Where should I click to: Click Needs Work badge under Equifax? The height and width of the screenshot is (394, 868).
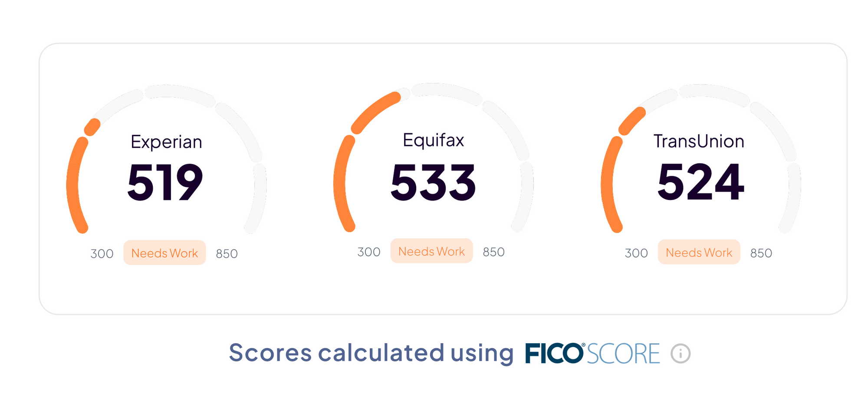coord(431,251)
